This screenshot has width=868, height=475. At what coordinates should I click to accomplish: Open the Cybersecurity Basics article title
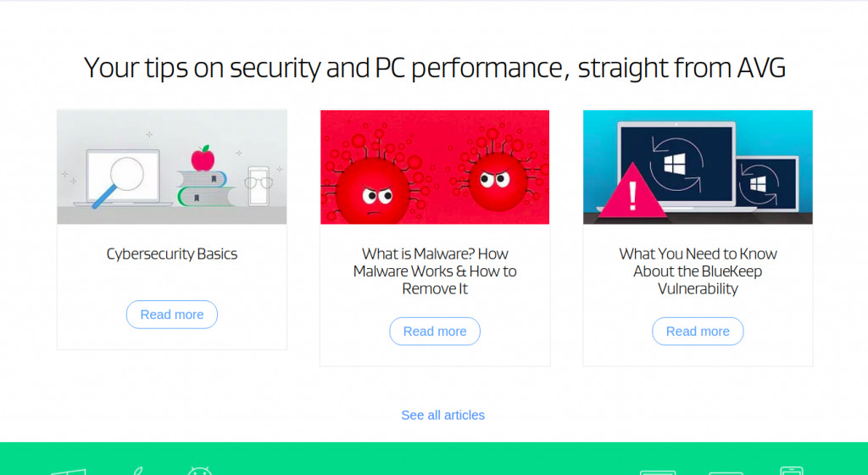pos(172,254)
